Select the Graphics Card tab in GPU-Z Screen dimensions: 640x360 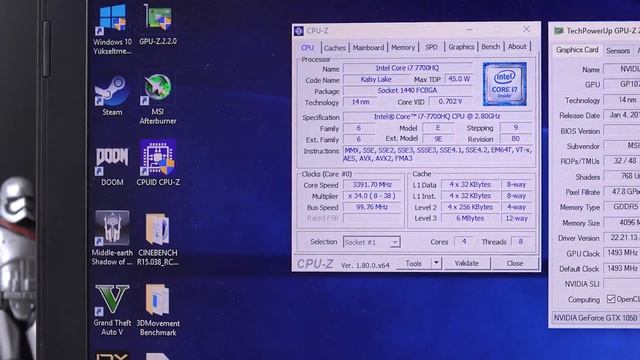pyautogui.click(x=577, y=50)
